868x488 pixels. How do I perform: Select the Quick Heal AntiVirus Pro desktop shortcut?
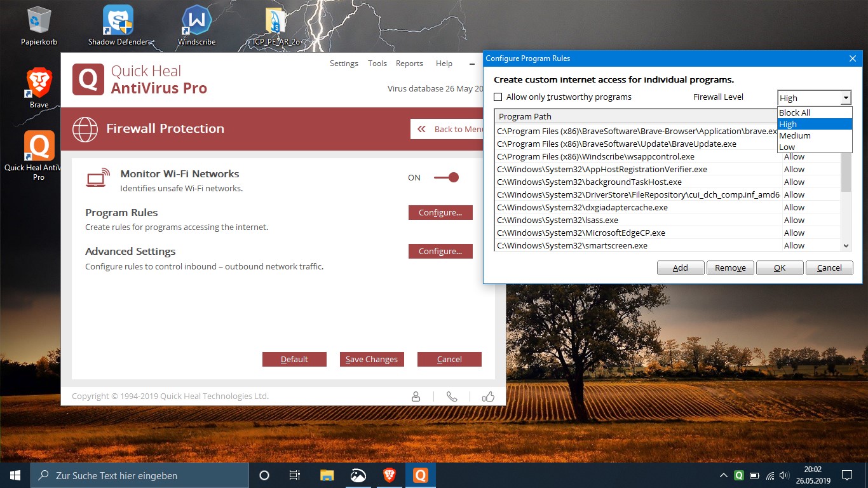pyautogui.click(x=39, y=156)
